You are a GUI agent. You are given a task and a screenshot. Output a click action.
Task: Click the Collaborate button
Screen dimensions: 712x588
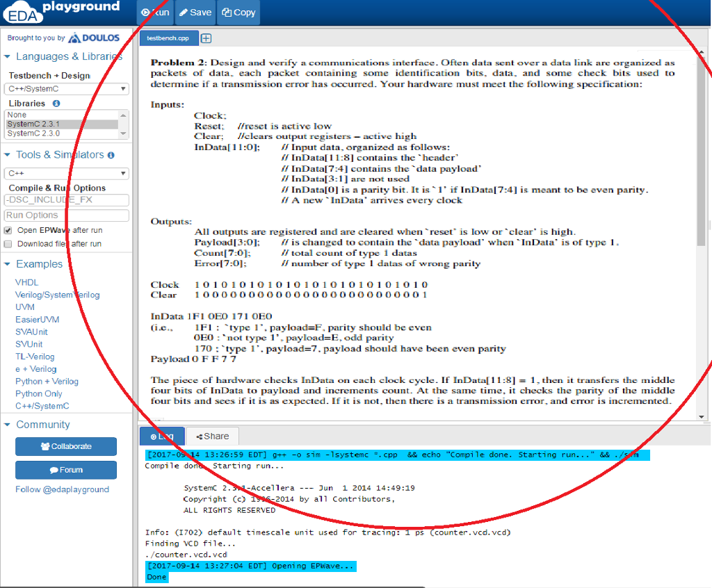tap(65, 446)
